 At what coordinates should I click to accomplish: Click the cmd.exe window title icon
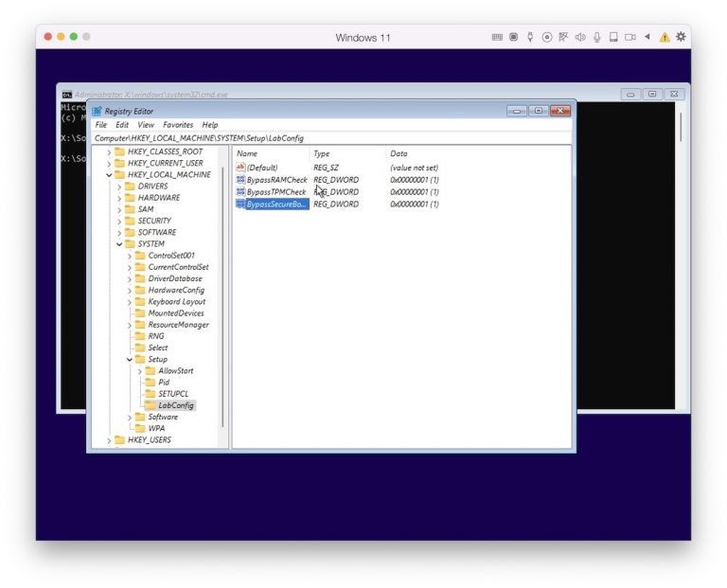(x=67, y=95)
